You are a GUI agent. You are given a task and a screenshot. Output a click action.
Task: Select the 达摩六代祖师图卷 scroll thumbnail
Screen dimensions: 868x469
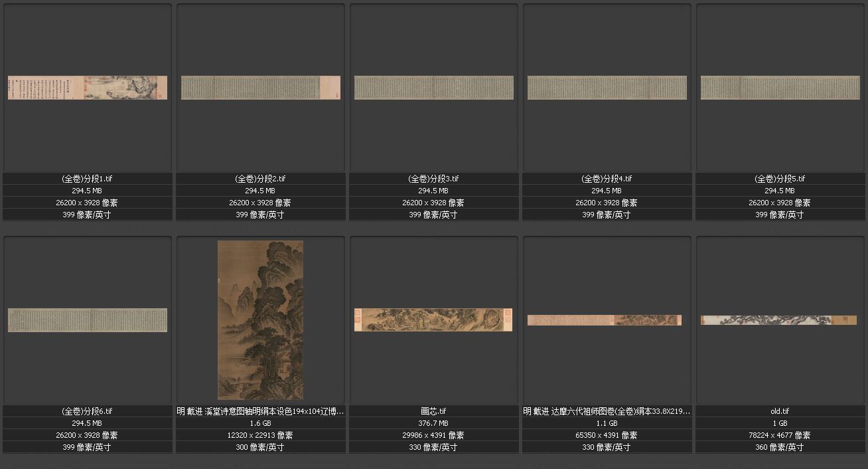point(605,320)
